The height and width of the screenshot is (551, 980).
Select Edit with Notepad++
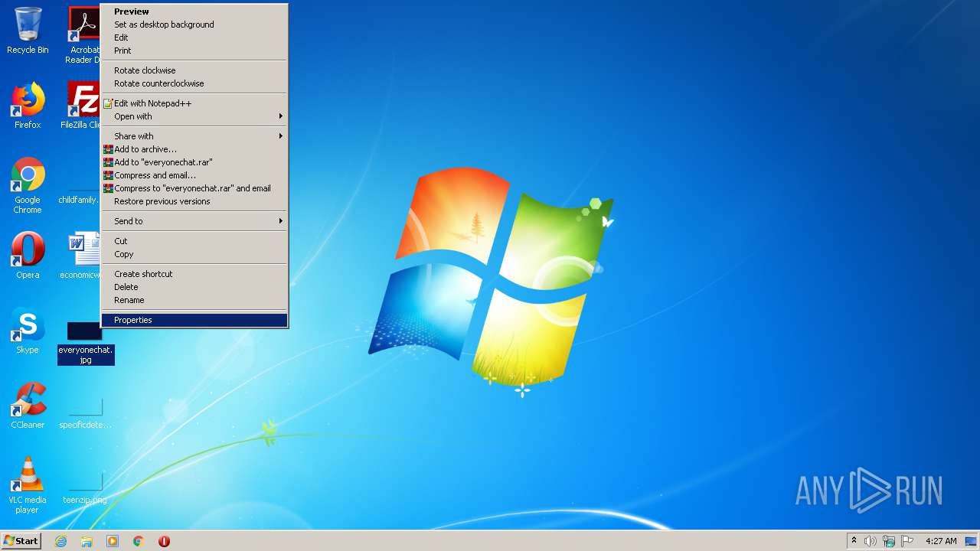(x=194, y=103)
